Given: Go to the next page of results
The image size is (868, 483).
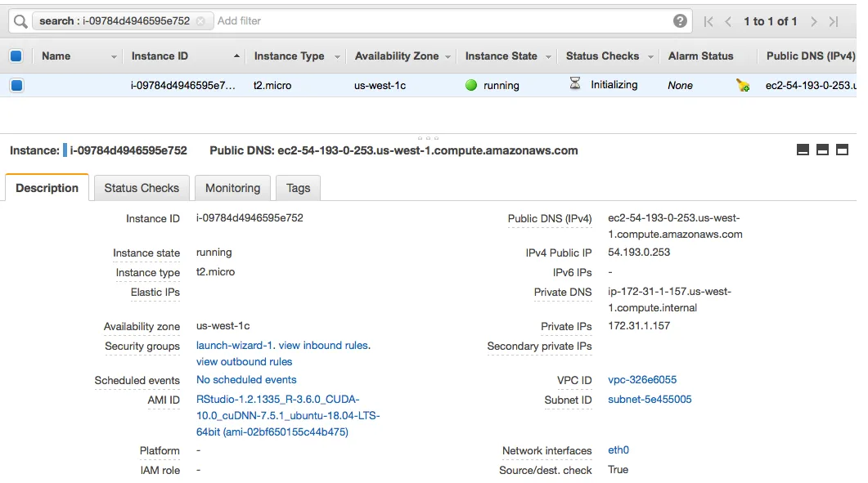Looking at the screenshot, I should [814, 21].
